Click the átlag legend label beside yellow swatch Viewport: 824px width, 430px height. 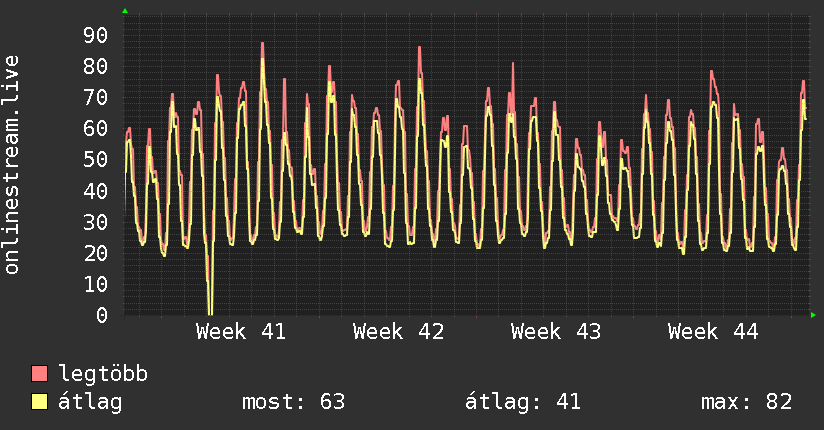[90, 402]
